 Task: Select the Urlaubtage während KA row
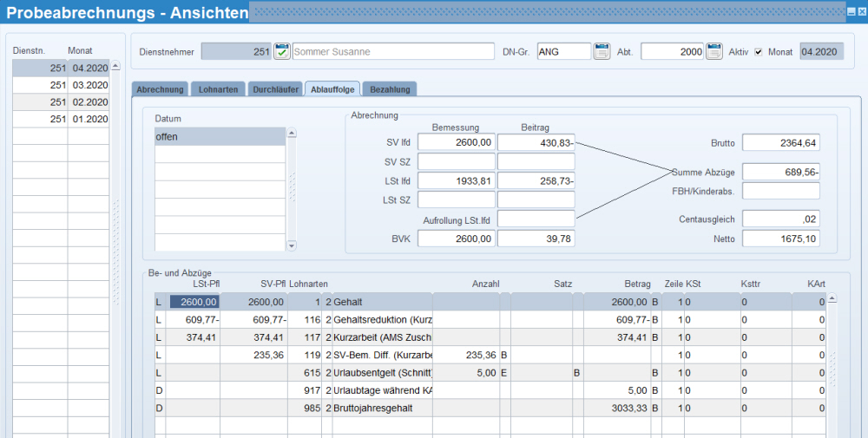click(490, 390)
